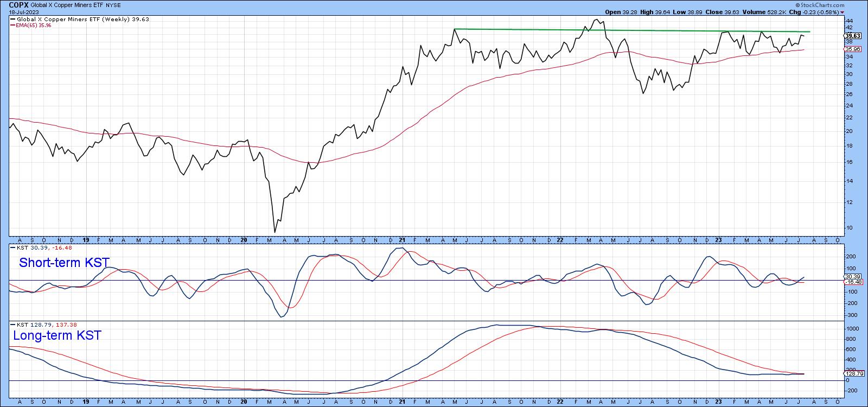
Task: Click the 1000 long-term KST axis label
Action: (852, 329)
